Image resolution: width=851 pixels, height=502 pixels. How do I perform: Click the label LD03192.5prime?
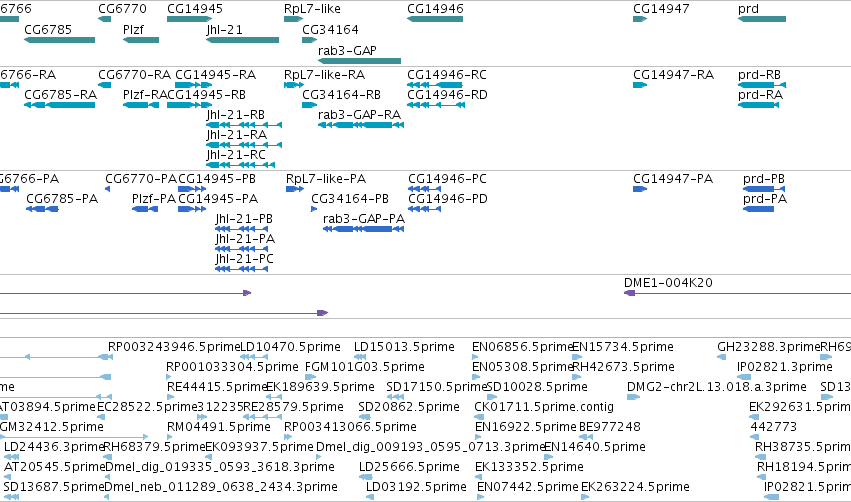(x=416, y=487)
